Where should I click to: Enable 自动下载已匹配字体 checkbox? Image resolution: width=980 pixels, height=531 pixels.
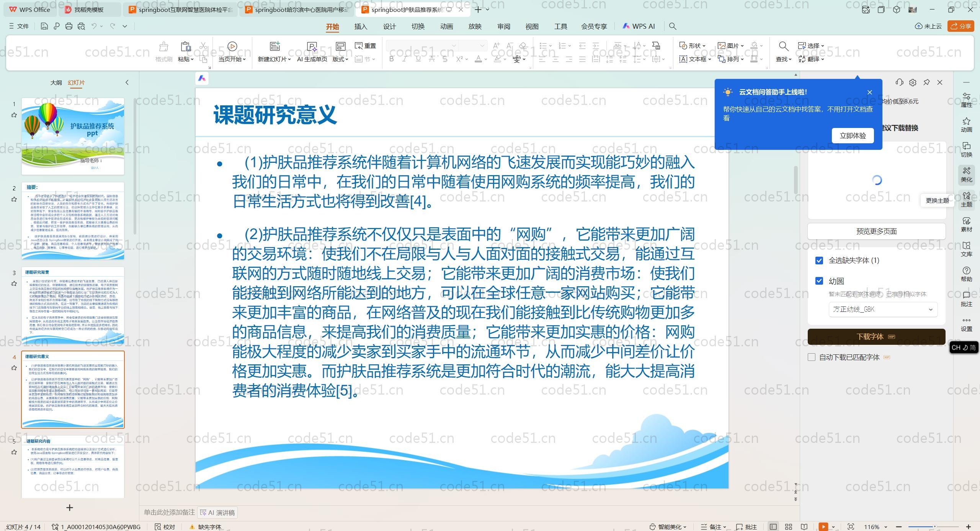tap(812, 357)
